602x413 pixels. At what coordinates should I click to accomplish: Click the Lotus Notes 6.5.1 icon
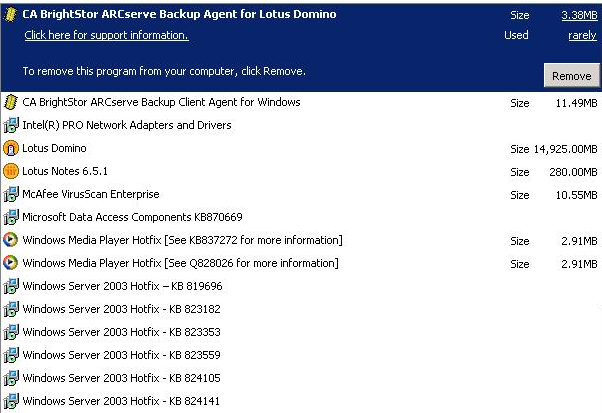coord(11,171)
